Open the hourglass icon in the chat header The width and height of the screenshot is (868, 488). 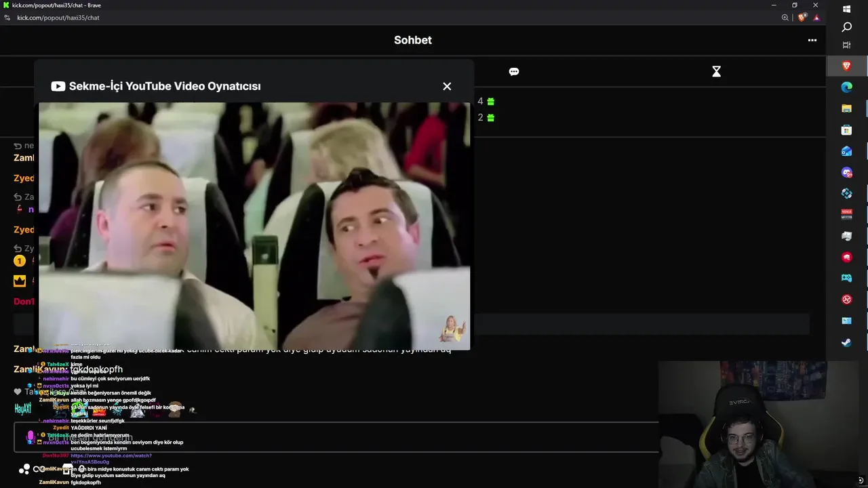click(716, 72)
